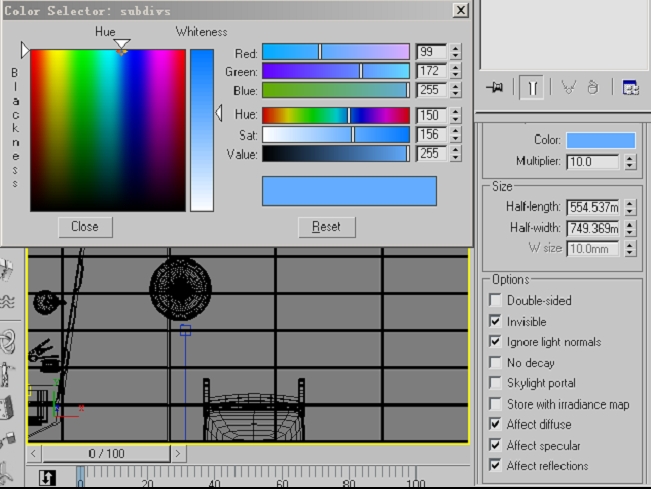Increase the Red value with spinner arrows
Viewport: 651px width, 489px height.
456,48
